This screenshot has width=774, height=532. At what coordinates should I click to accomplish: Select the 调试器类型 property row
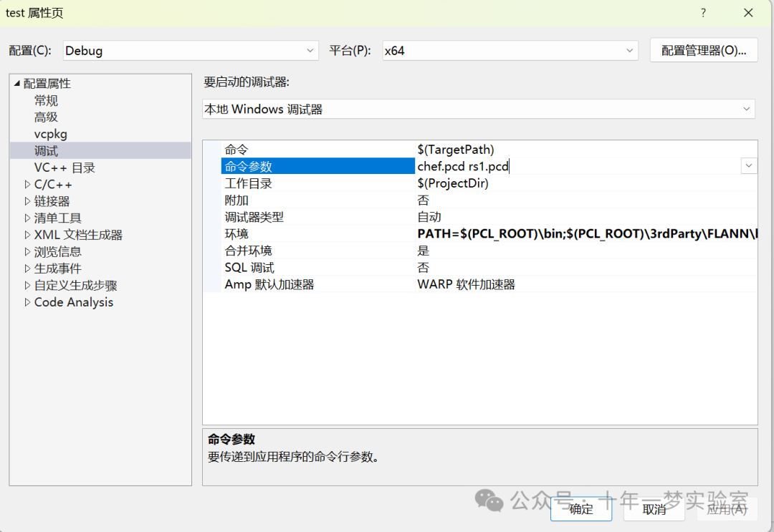(489, 217)
